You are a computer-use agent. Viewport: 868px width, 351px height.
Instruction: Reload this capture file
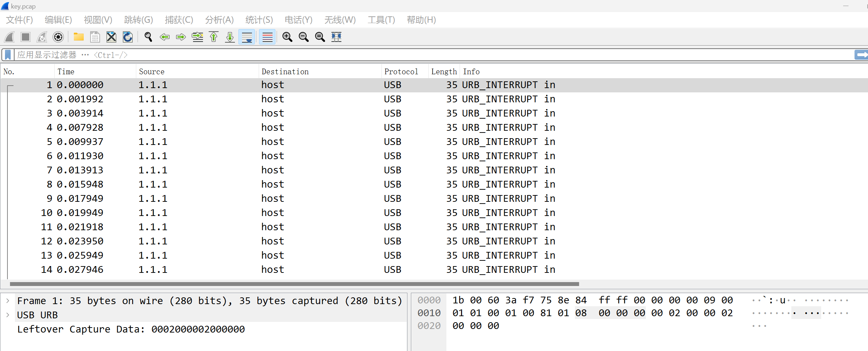click(x=128, y=37)
